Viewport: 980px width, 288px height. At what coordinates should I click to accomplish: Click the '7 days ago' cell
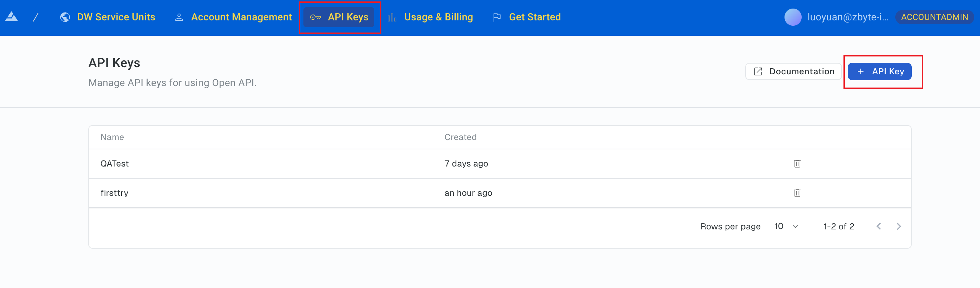coord(466,164)
